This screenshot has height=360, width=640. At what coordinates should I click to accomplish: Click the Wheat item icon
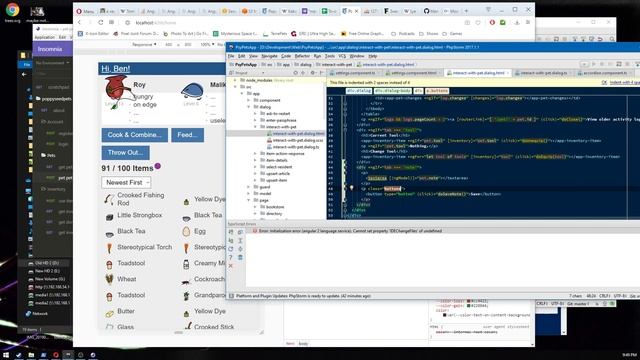109,279
